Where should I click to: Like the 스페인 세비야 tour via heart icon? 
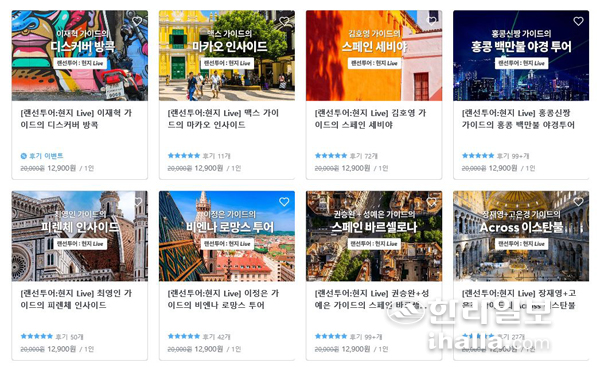(431, 21)
